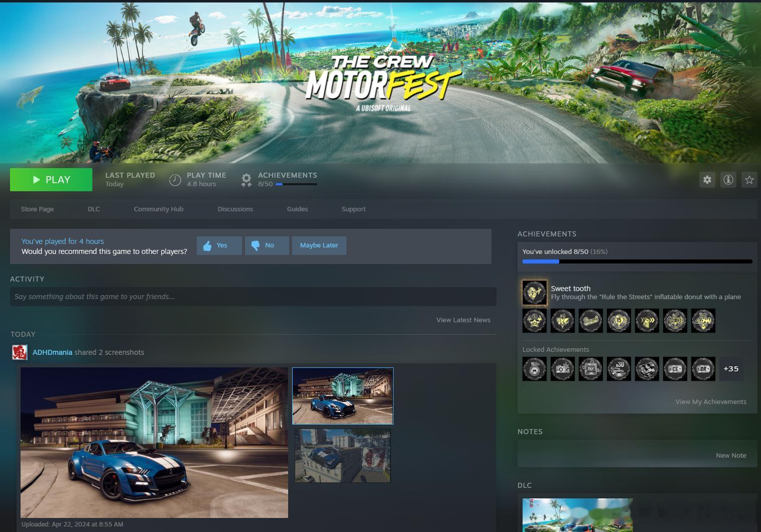Screen dimensions: 761x532
Task: Click the 'shared 2 screenshots' activity text
Action: [109, 352]
